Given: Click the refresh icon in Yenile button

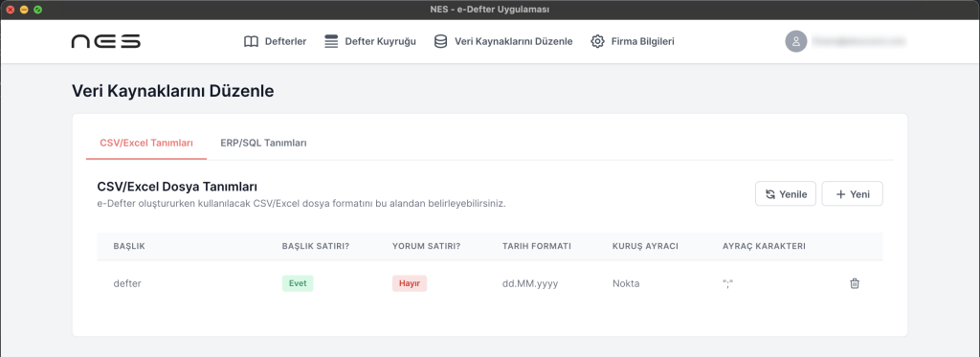Looking at the screenshot, I should 770,194.
